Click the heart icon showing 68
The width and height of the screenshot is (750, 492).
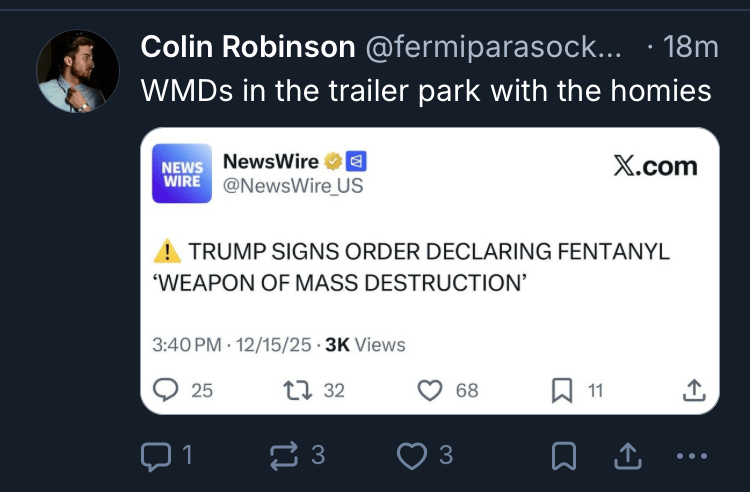point(430,390)
